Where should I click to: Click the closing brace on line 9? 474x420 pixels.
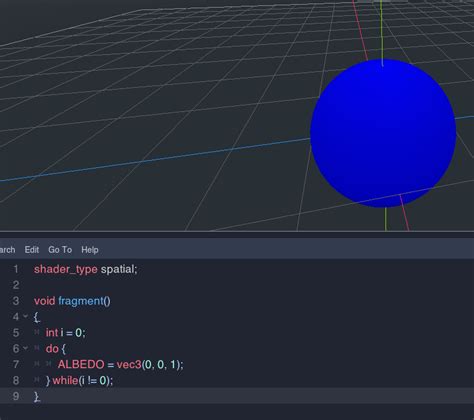point(37,396)
